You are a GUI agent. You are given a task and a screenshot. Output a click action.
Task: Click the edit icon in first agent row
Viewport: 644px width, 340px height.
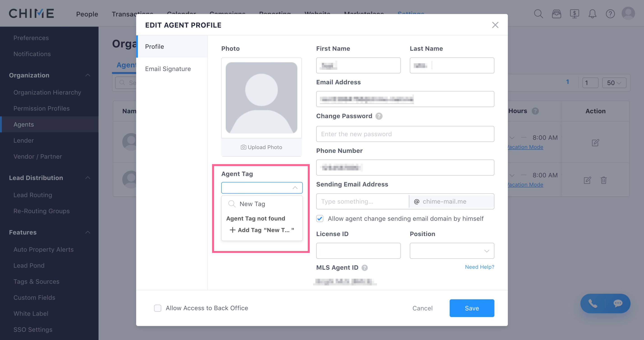(x=595, y=142)
